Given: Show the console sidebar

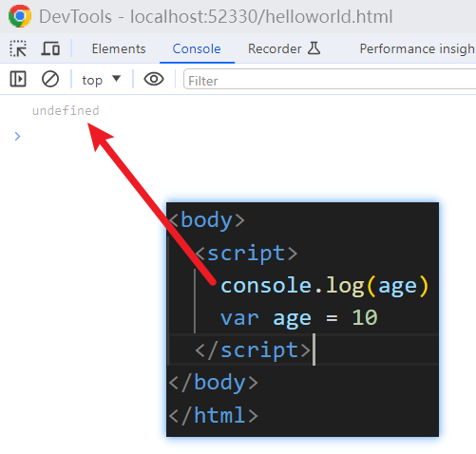Looking at the screenshot, I should coord(18,79).
